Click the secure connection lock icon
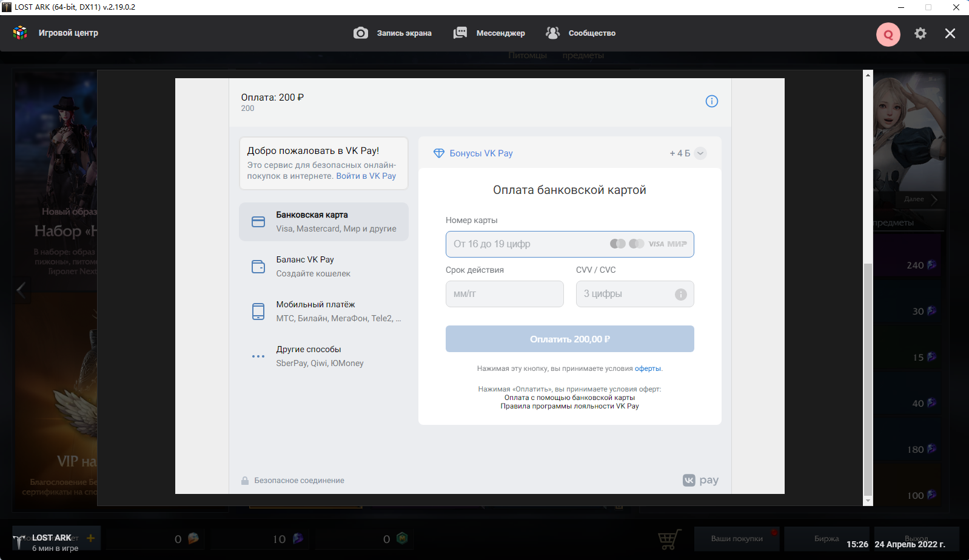969x560 pixels. pyautogui.click(x=245, y=481)
